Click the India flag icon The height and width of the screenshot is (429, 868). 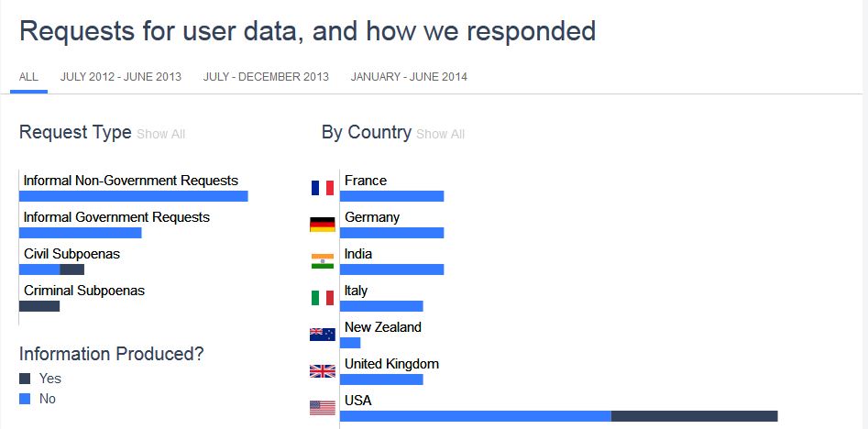[x=322, y=261]
